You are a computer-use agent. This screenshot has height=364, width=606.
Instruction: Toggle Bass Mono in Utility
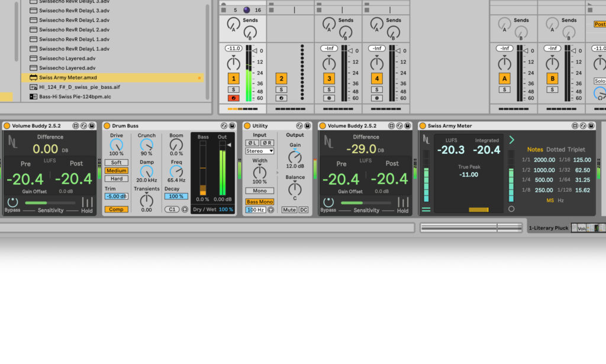tap(259, 202)
